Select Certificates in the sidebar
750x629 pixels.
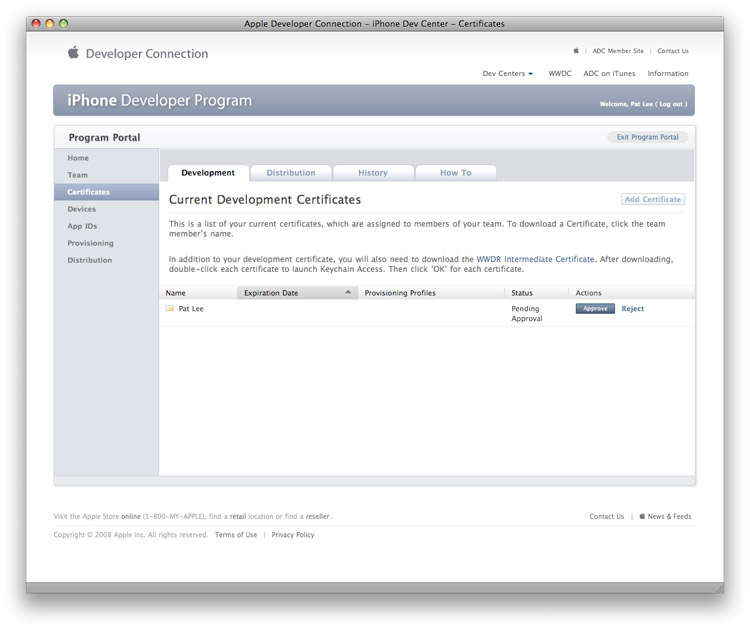click(x=106, y=192)
